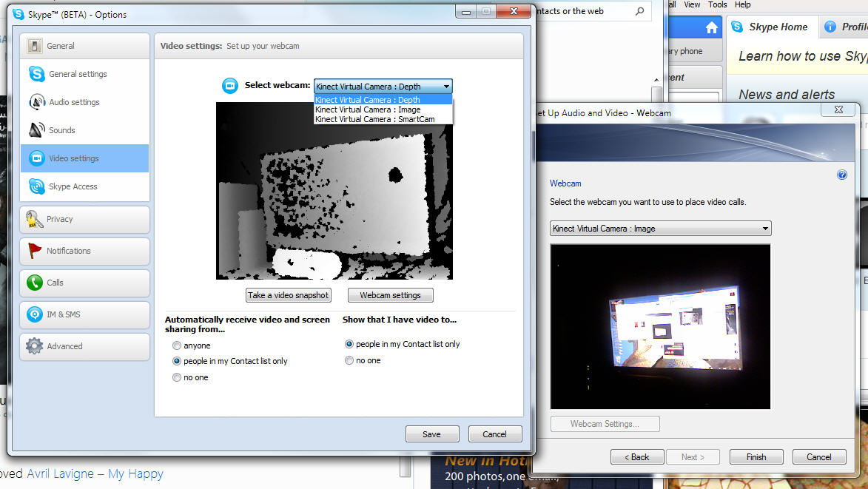This screenshot has height=489, width=868.
Task: Click the Profile info icon tab
Action: (x=830, y=27)
